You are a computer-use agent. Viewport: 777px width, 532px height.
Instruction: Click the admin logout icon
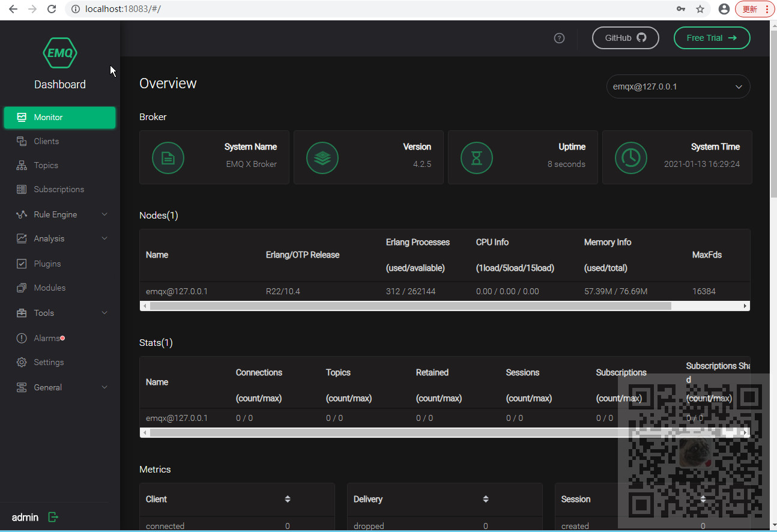click(53, 517)
